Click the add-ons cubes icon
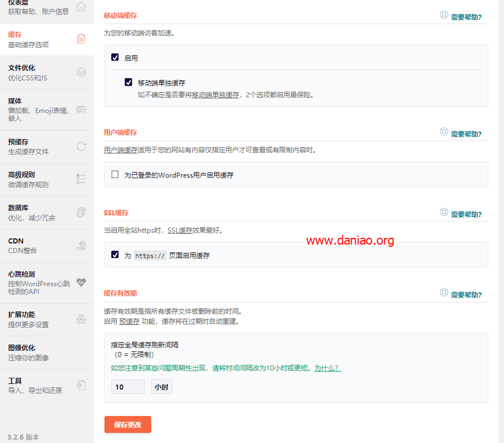This screenshot has width=504, height=443. 81,319
